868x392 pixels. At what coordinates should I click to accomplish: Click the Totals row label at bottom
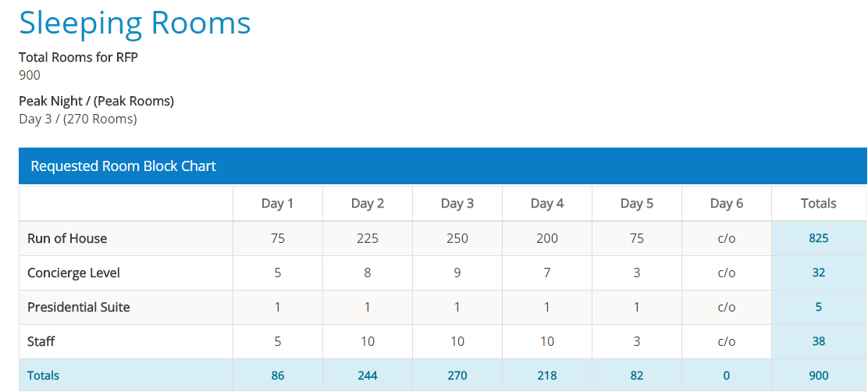pos(43,376)
